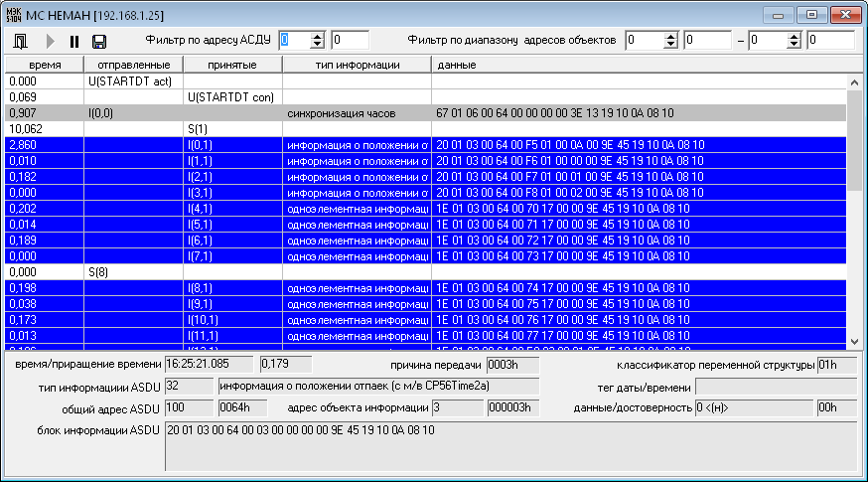Viewport: 868px width, 482px height.
Task: Decrement the object range end spinner
Action: click(795, 45)
